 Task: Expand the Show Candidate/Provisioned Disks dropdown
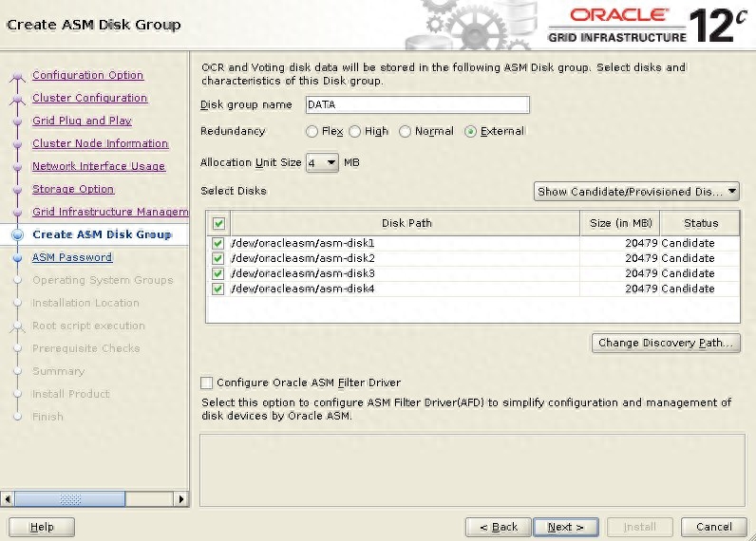click(636, 192)
